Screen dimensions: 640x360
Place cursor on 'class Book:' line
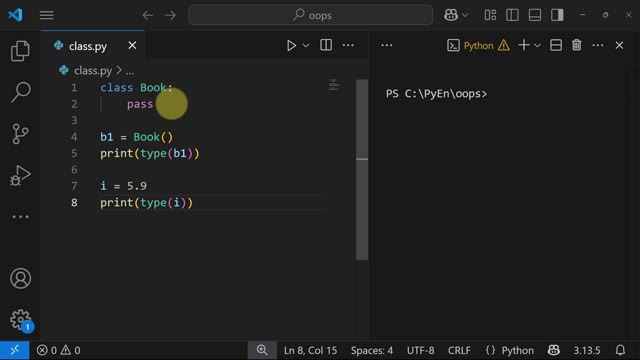pos(136,88)
